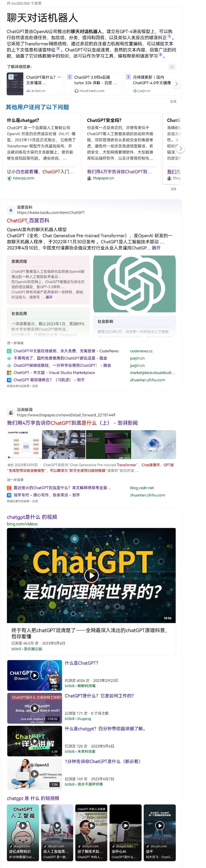Play the @了解技术如 short video

point(91,833)
